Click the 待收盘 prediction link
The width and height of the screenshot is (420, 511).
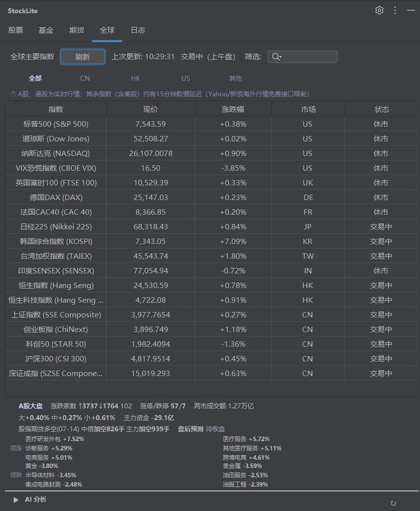[215, 429]
